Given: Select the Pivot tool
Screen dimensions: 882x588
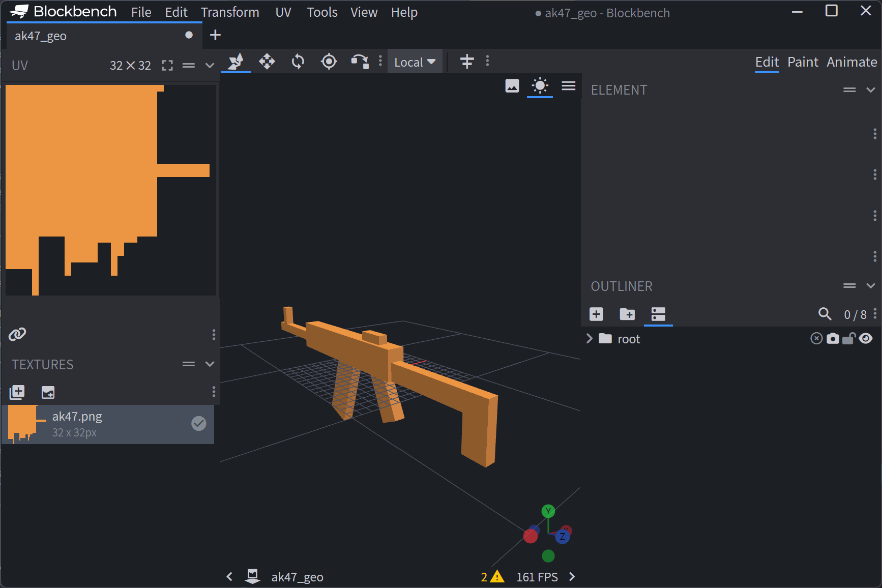Looking at the screenshot, I should pyautogui.click(x=329, y=62).
